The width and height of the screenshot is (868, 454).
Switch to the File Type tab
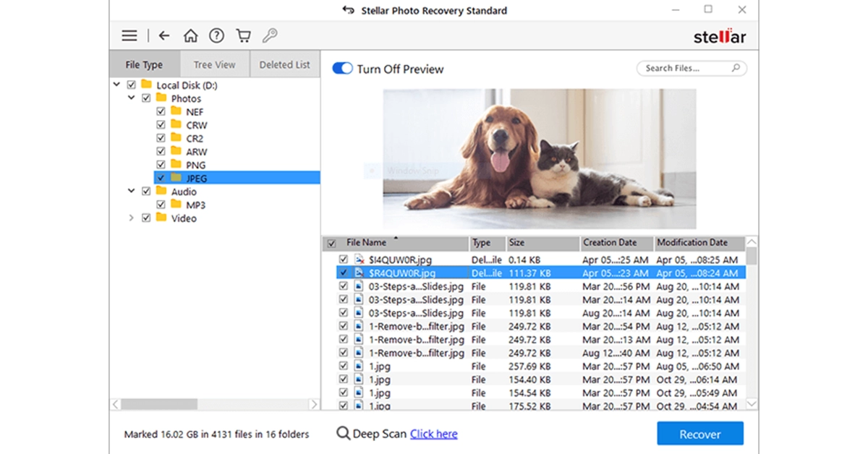[x=144, y=64]
